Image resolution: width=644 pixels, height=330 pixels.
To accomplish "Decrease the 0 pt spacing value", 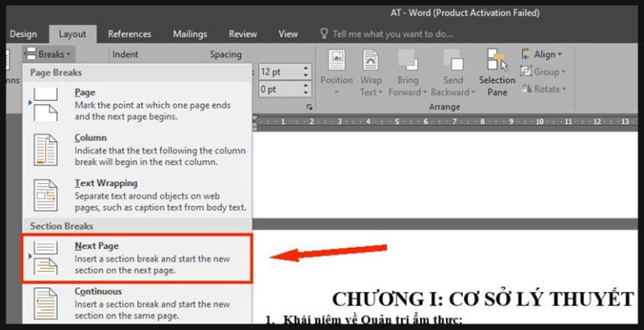I will 305,92.
